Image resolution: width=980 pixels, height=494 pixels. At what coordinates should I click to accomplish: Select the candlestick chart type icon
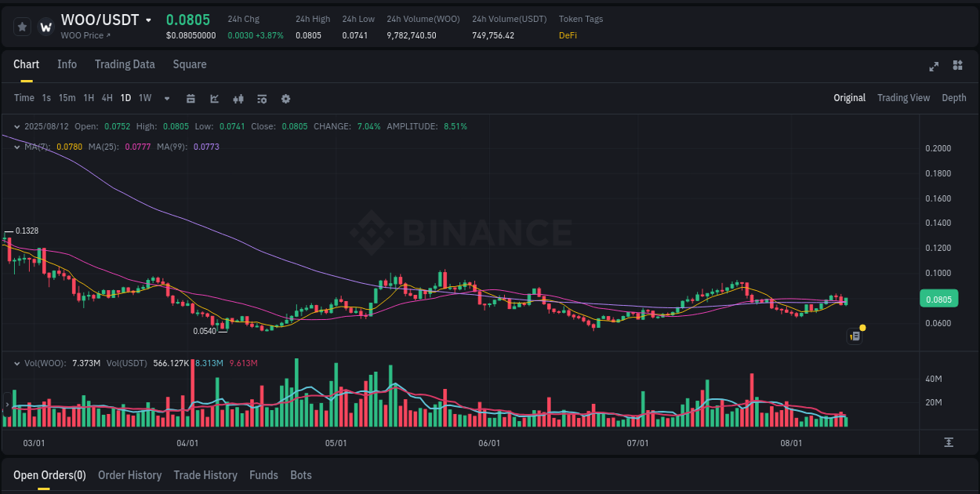coord(238,98)
